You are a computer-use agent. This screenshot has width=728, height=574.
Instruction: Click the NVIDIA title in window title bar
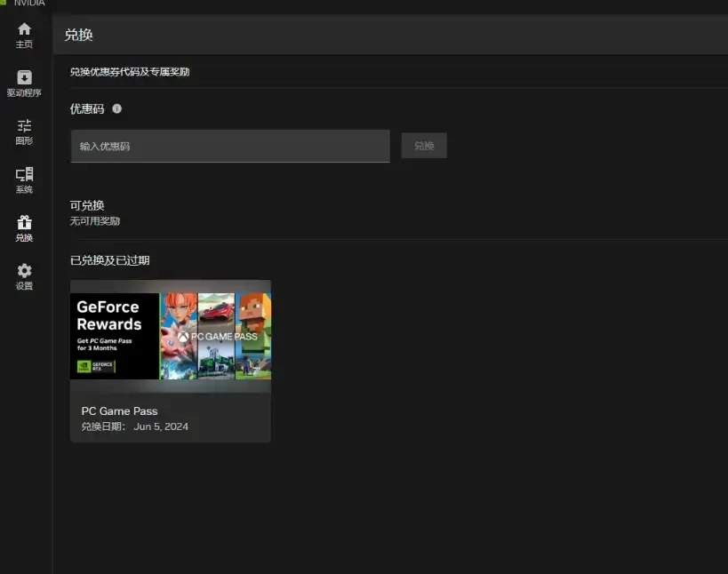(29, 4)
